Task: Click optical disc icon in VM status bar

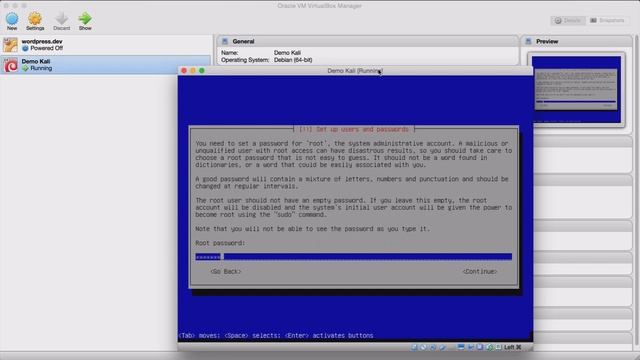Action: click(423, 347)
